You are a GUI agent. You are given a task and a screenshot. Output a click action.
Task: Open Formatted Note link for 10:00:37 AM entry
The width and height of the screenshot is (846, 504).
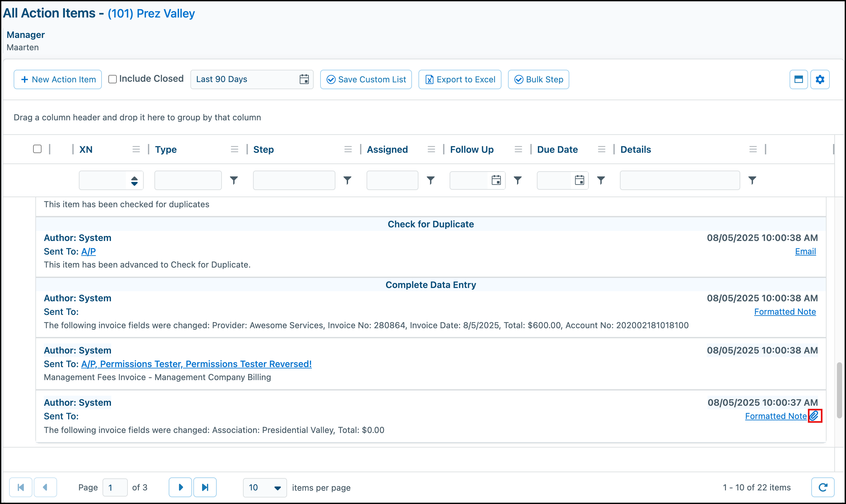tap(776, 416)
